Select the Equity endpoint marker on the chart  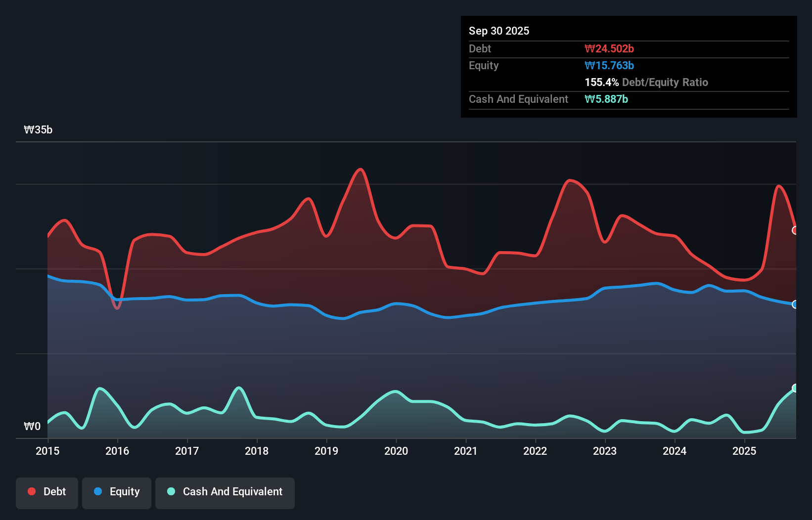pos(795,305)
